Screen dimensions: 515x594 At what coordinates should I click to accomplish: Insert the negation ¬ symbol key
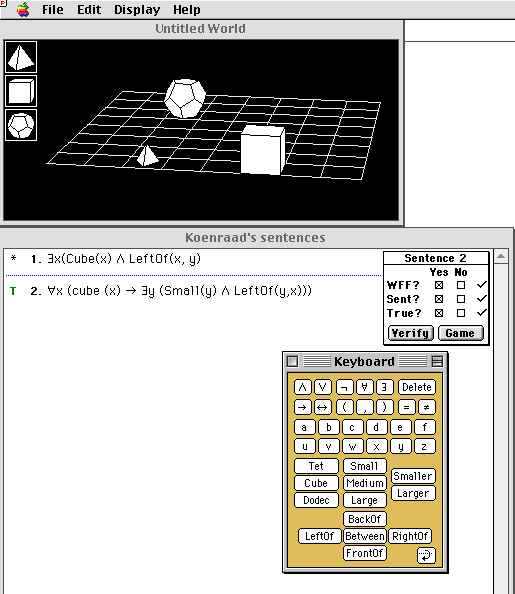344,387
